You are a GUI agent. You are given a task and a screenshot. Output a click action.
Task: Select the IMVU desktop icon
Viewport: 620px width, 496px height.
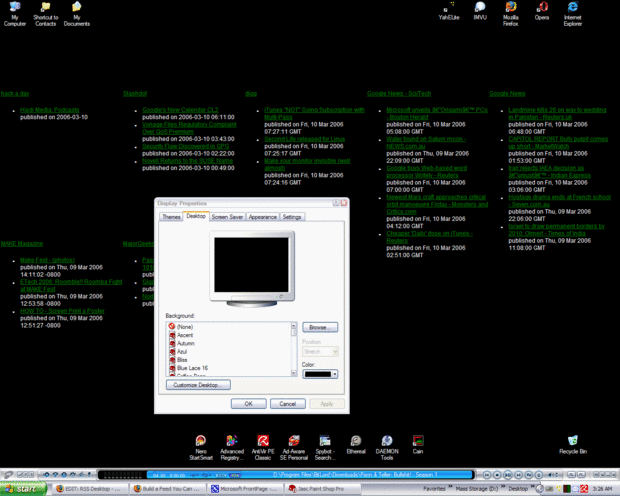480,11
